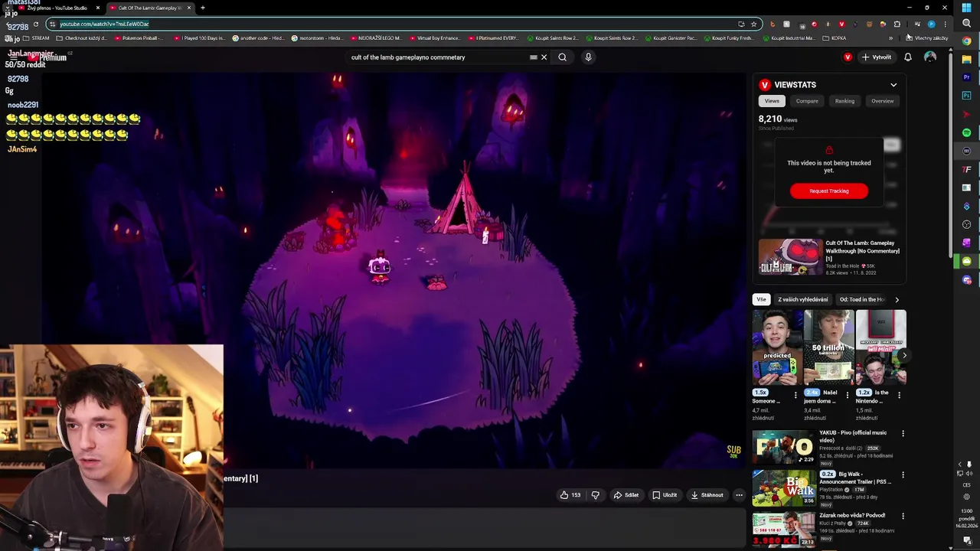
Task: Open the Wii Mini short thumbnail
Action: tap(880, 347)
